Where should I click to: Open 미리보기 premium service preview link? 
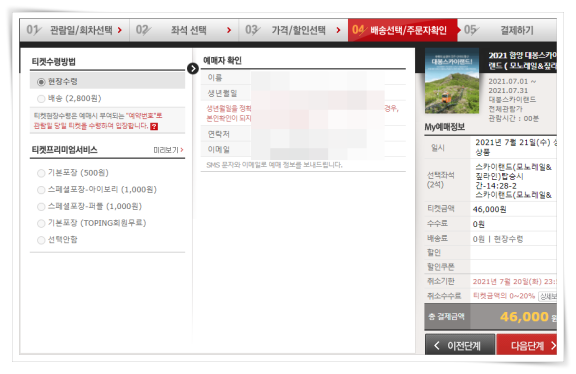tap(168, 150)
